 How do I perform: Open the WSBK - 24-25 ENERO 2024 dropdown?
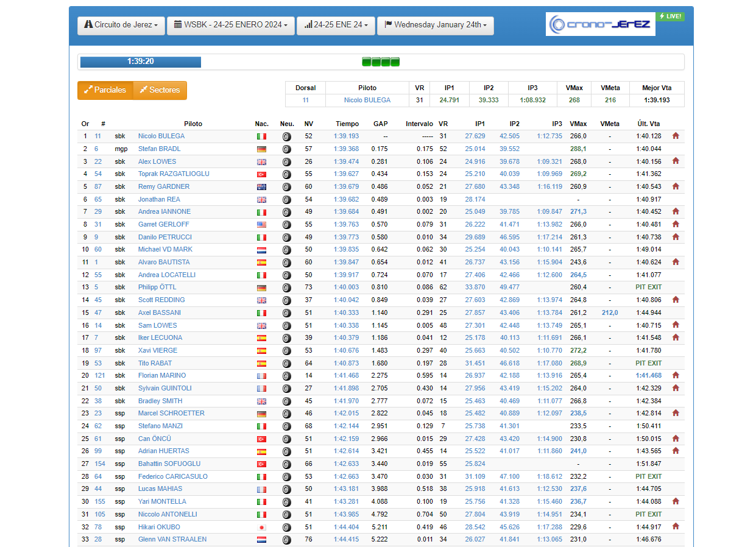pyautogui.click(x=231, y=26)
